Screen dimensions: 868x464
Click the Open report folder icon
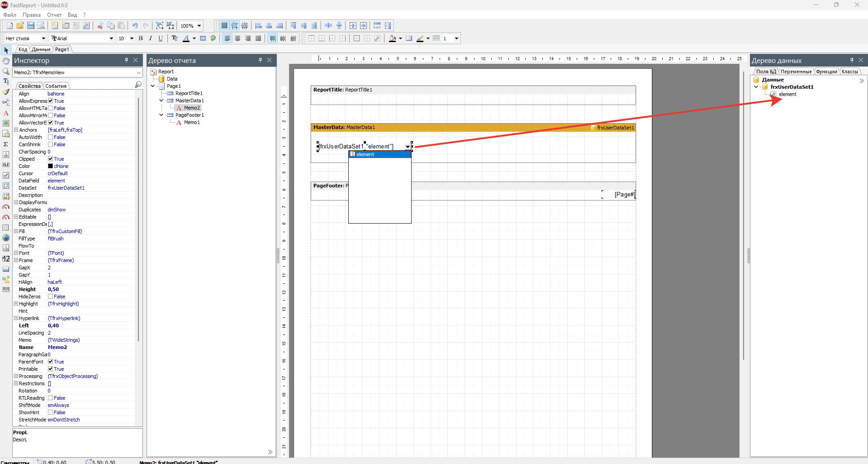20,26
